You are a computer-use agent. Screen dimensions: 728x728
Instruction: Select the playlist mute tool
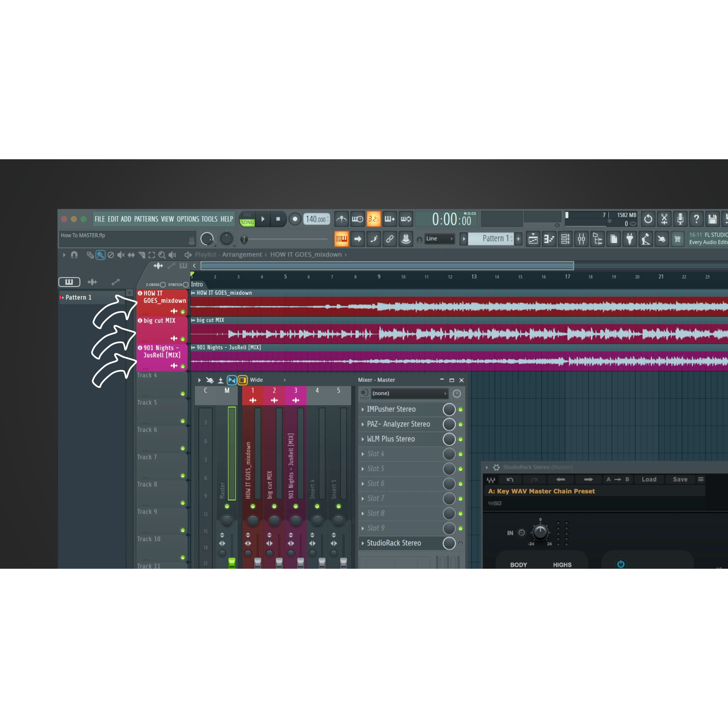[121, 255]
